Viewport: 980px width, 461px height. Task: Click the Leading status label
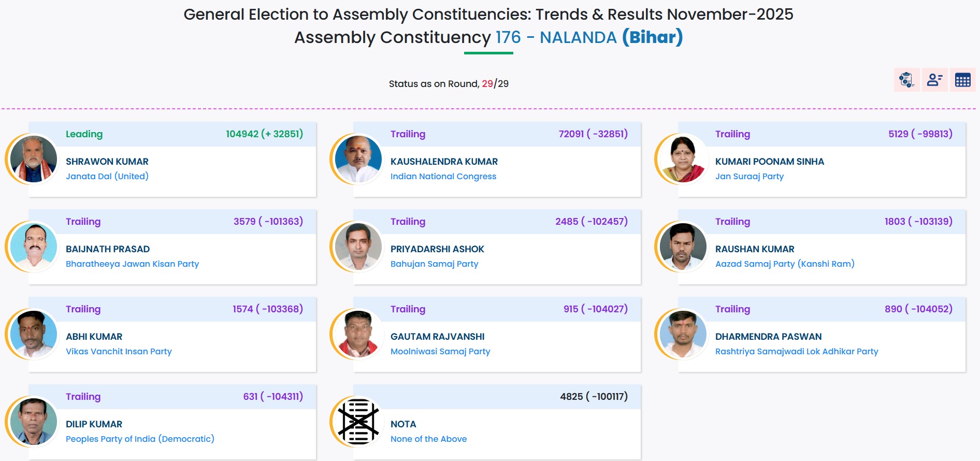pyautogui.click(x=83, y=134)
